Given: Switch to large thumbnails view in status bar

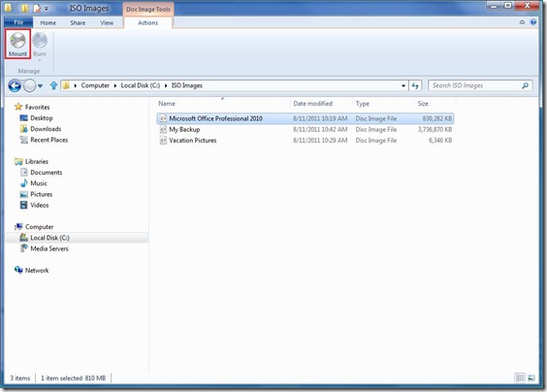Looking at the screenshot, I should click(531, 377).
